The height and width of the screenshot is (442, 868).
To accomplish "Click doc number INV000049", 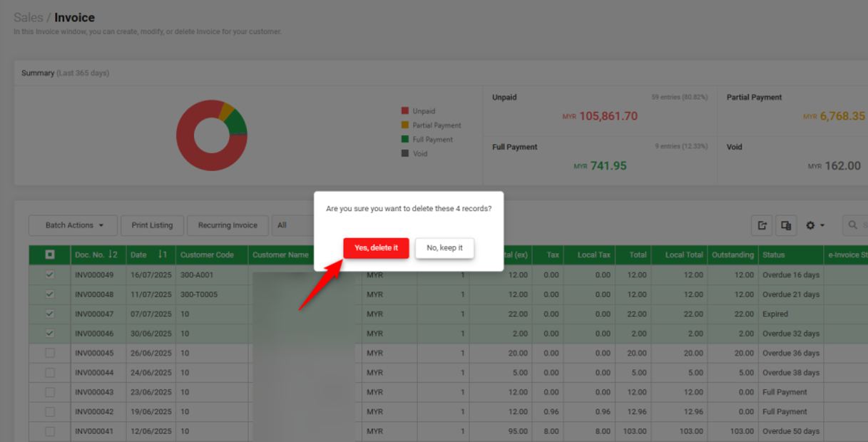I will pyautogui.click(x=94, y=274).
